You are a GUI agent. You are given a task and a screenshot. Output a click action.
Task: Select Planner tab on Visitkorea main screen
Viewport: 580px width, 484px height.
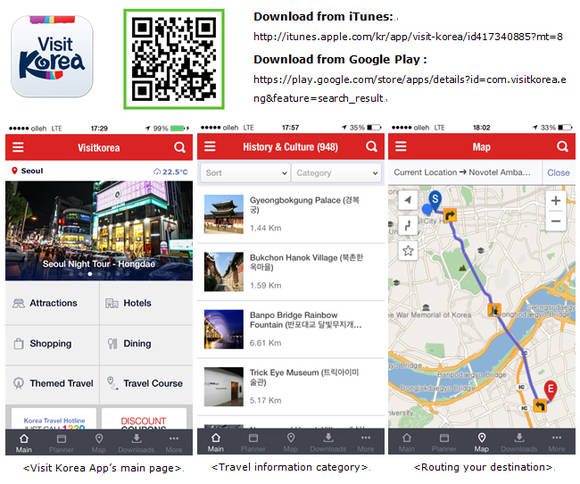pos(61,443)
